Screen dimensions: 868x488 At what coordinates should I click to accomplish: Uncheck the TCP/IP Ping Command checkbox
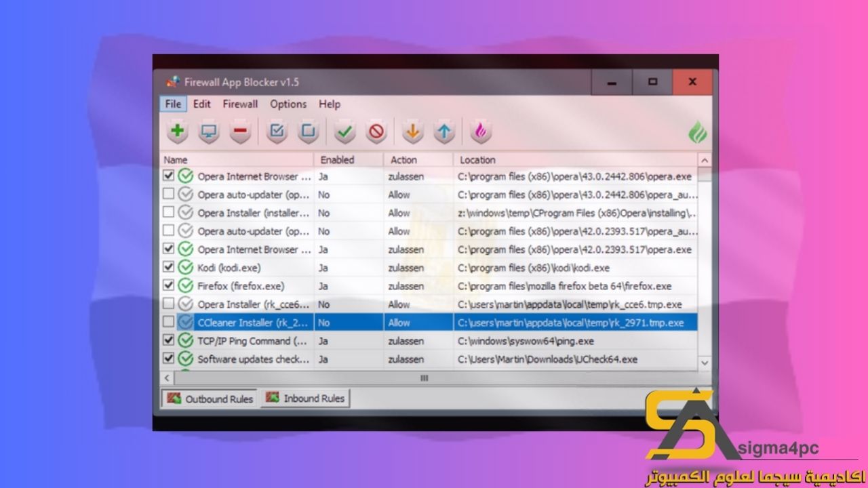[169, 341]
